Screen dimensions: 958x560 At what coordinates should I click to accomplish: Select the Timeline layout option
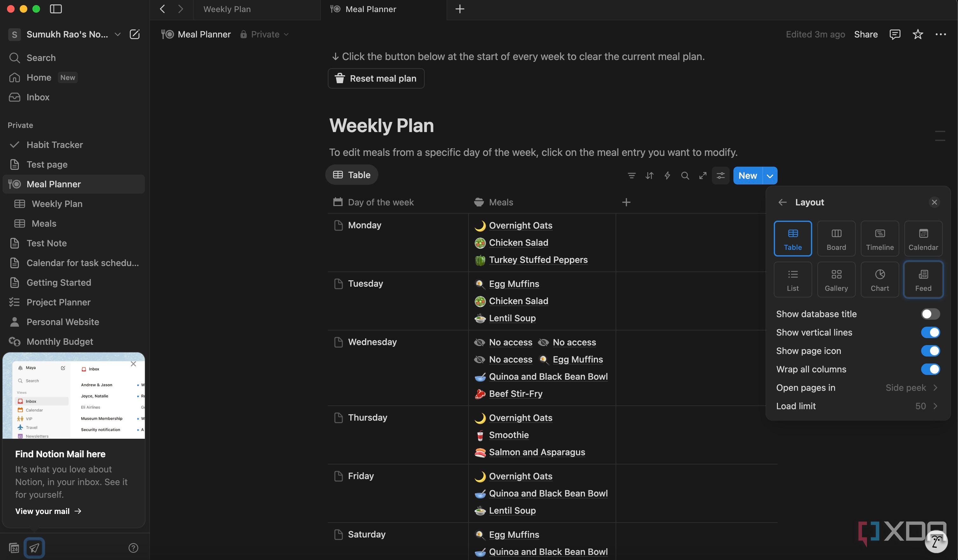880,239
